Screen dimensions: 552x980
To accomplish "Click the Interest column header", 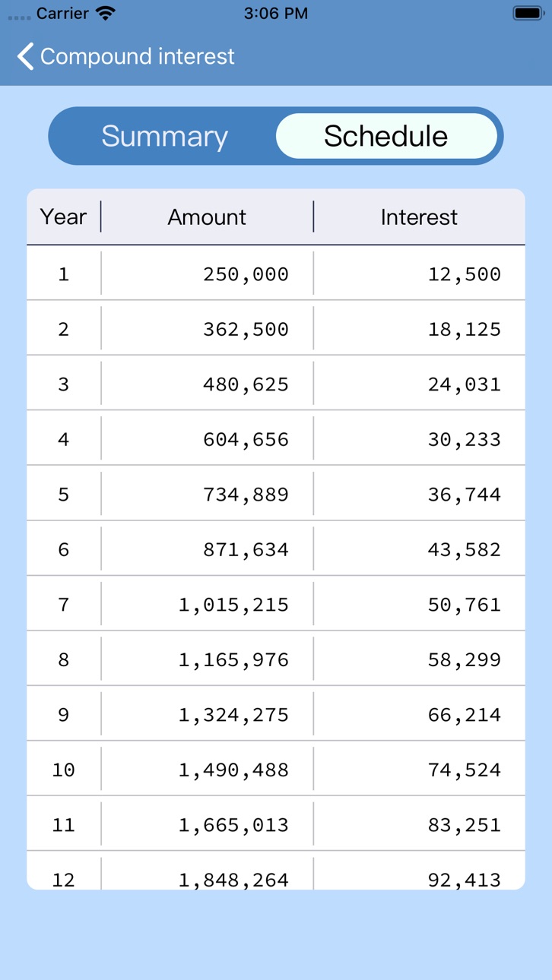I will click(x=419, y=217).
